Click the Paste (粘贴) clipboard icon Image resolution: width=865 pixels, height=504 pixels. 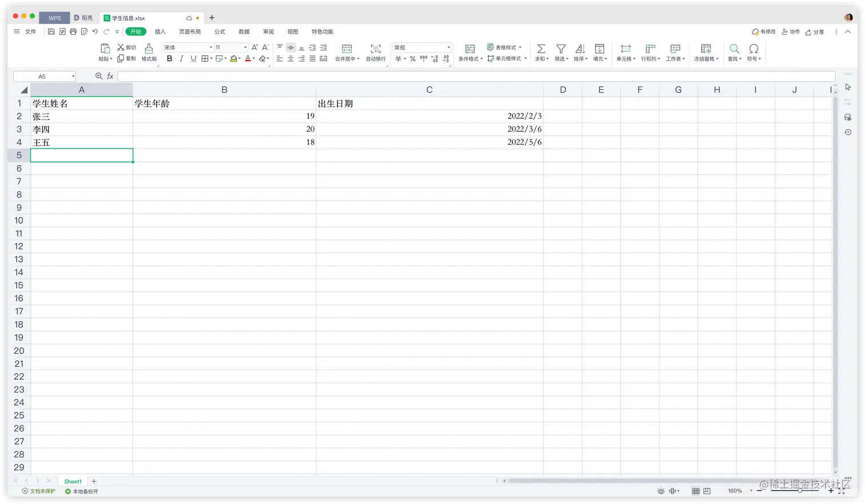coord(105,48)
